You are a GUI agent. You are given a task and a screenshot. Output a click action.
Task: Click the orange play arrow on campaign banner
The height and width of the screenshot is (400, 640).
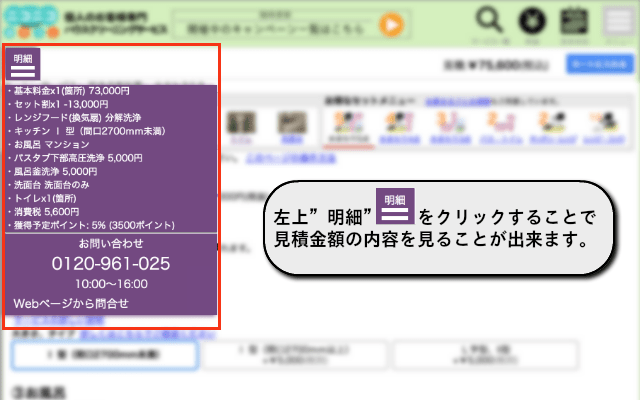click(391, 25)
